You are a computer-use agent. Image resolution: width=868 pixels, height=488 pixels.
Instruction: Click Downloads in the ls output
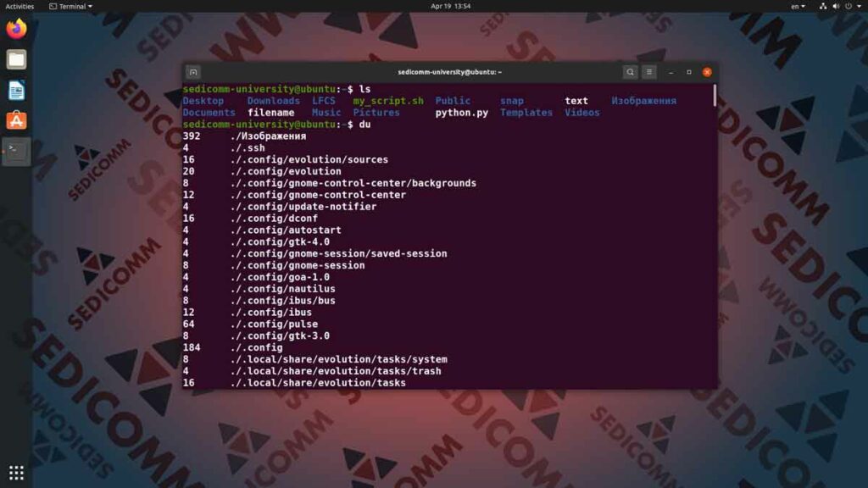[274, 101]
